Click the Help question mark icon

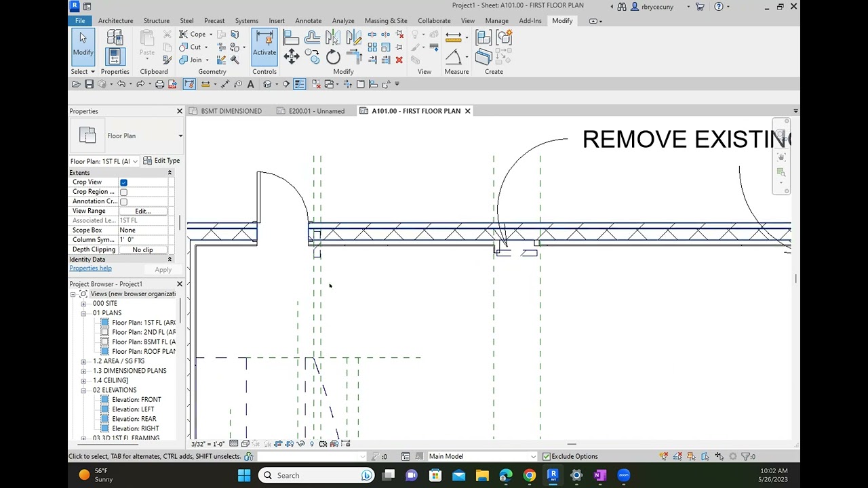tap(719, 7)
